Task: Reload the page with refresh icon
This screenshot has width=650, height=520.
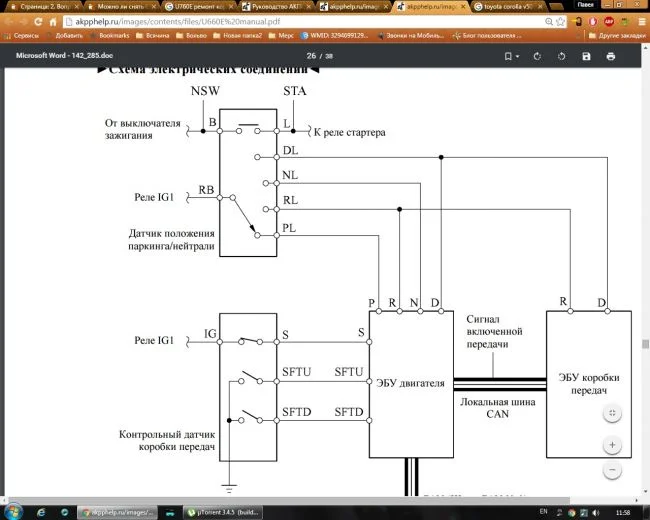Action: click(49, 20)
